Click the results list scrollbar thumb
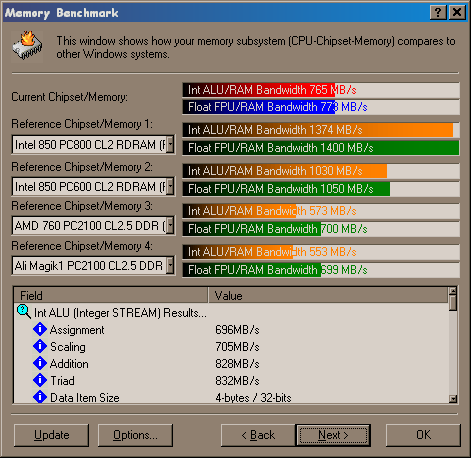The image size is (471, 458). [x=453, y=303]
